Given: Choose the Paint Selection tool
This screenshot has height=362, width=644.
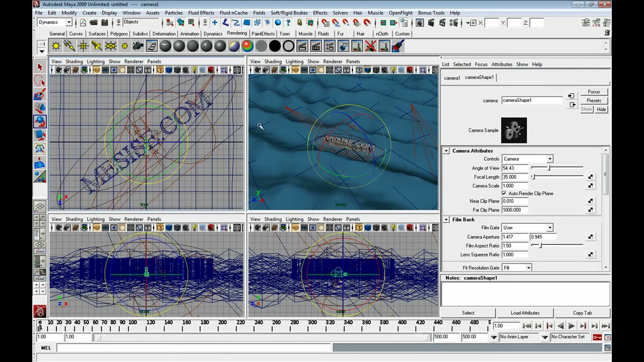Looking at the screenshot, I should click(x=40, y=94).
